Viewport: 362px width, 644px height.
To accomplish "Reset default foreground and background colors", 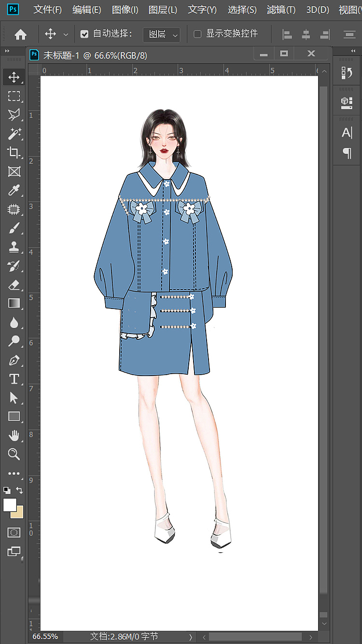I will coord(7,490).
